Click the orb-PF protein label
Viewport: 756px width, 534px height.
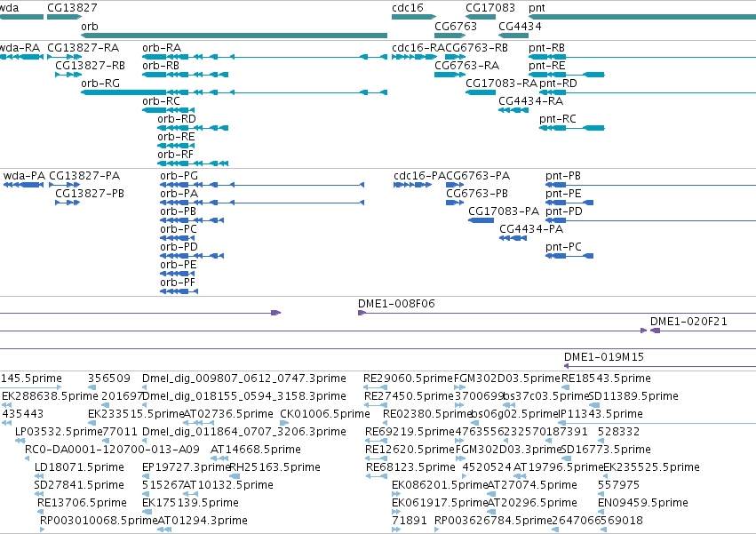pos(178,283)
